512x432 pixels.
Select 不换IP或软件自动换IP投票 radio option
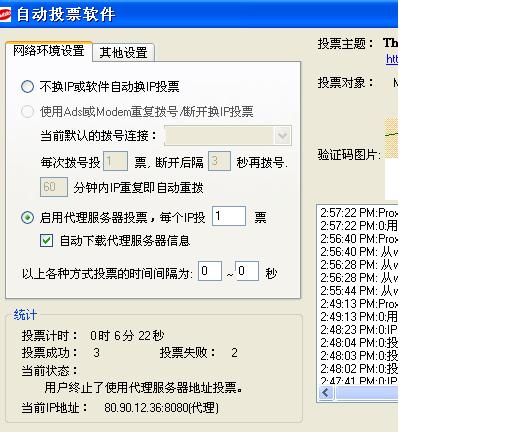27,87
